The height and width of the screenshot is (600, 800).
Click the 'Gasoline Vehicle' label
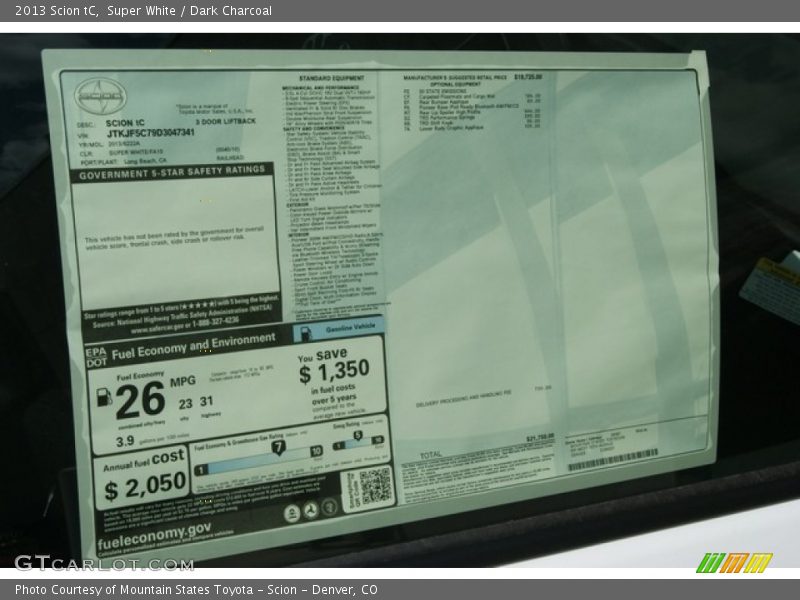click(x=351, y=328)
